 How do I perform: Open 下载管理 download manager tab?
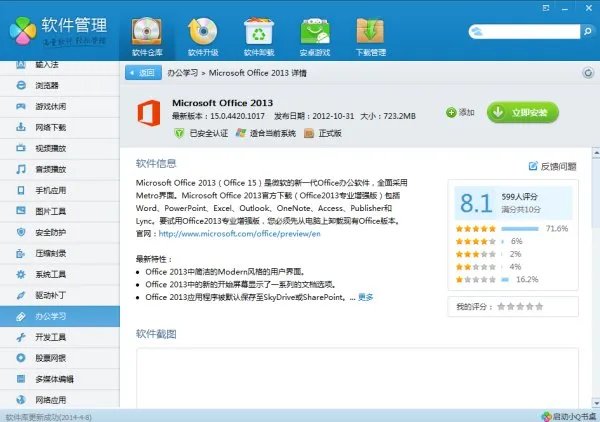pyautogui.click(x=370, y=37)
